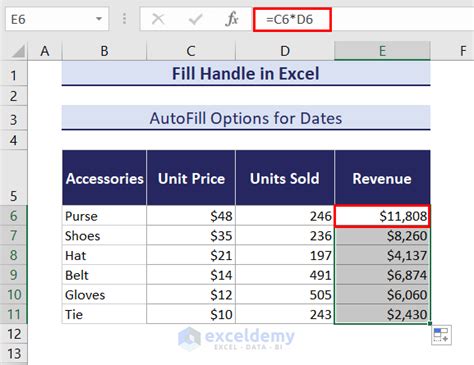
Task: Select the Gloves cell
Action: point(104,294)
